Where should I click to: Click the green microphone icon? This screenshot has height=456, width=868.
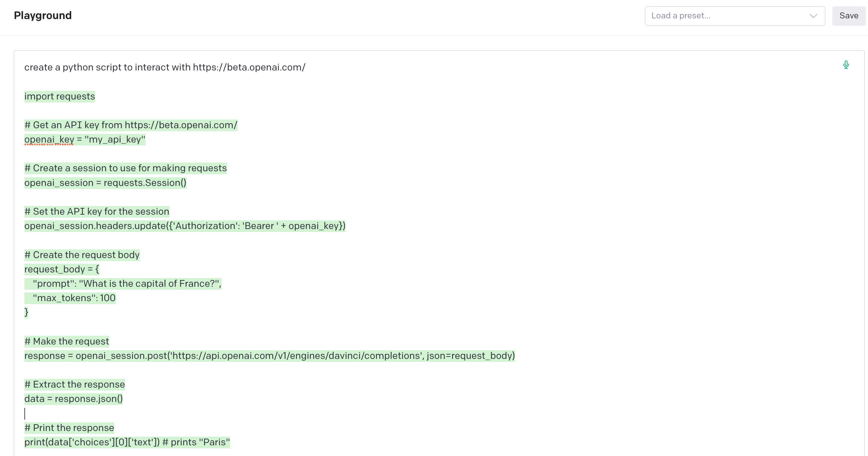coord(846,65)
